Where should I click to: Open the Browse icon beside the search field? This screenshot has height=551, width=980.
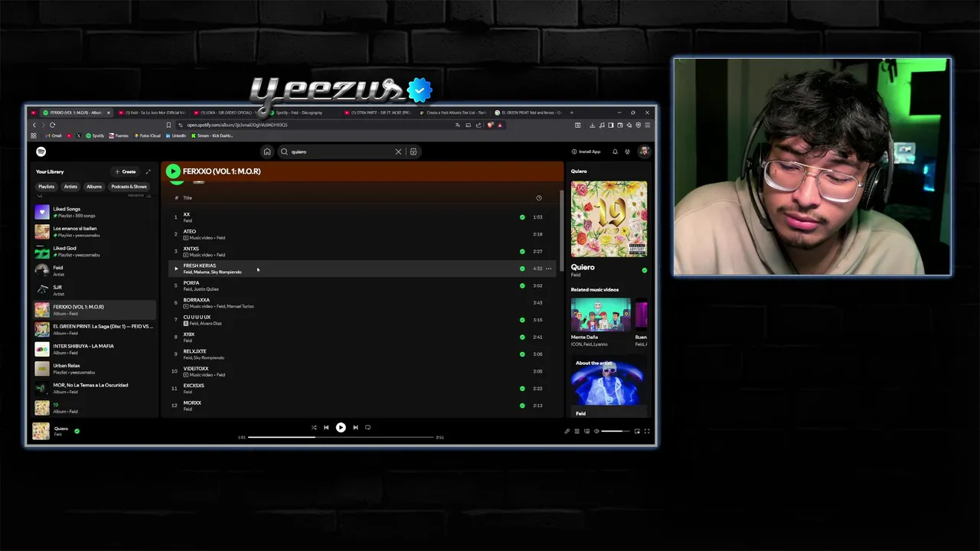coord(413,152)
